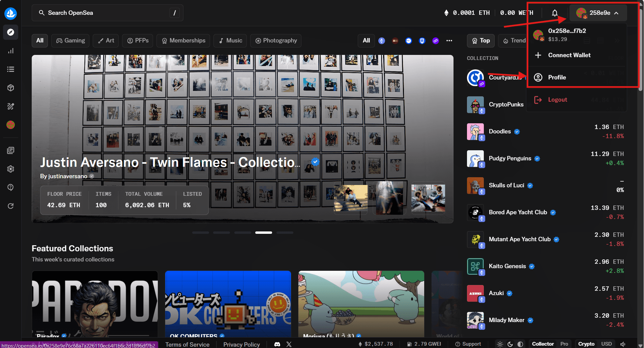Filter by the purple Polygon chain icon
Viewport: 644px width, 348px height.
[436, 41]
